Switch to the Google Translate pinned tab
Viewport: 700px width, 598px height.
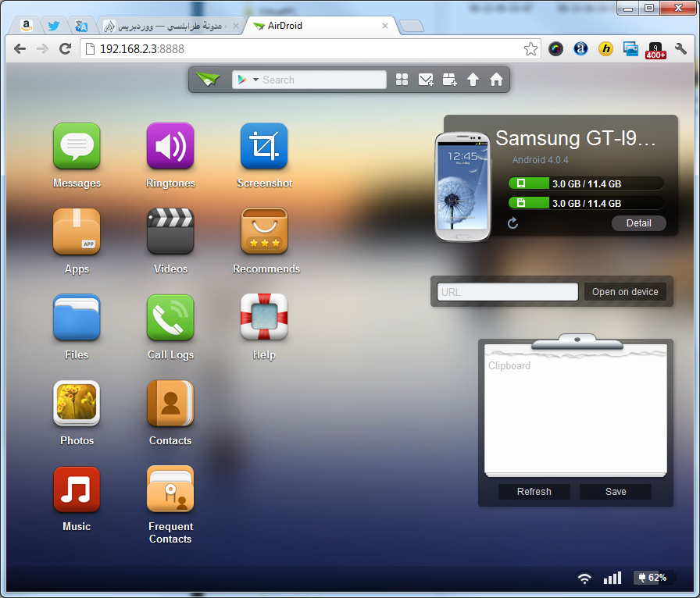(80, 26)
